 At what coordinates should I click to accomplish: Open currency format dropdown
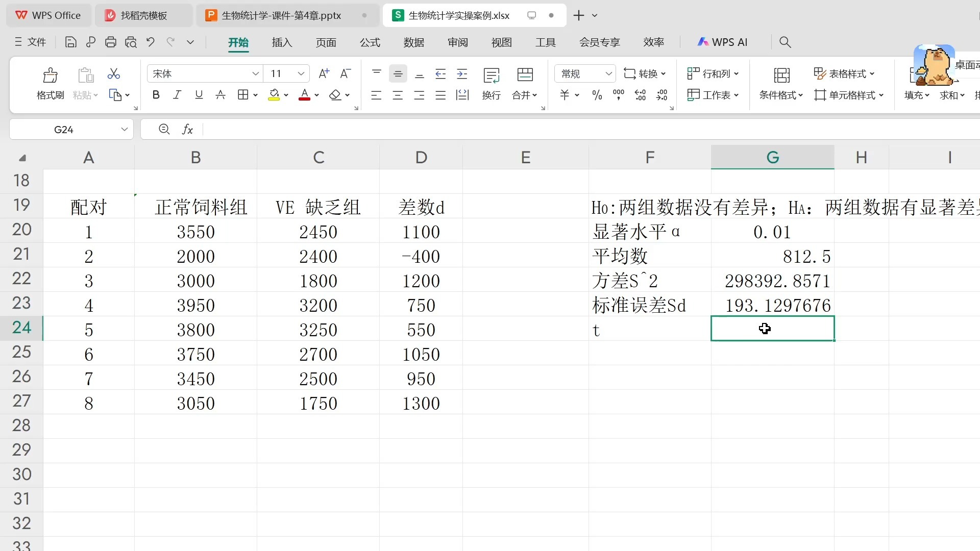pos(577,95)
